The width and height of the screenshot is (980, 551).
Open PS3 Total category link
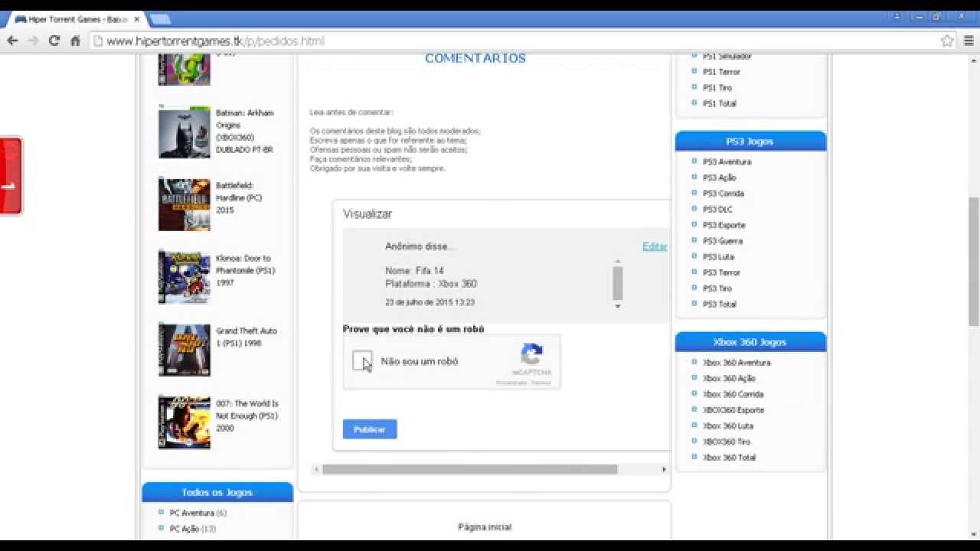click(719, 304)
